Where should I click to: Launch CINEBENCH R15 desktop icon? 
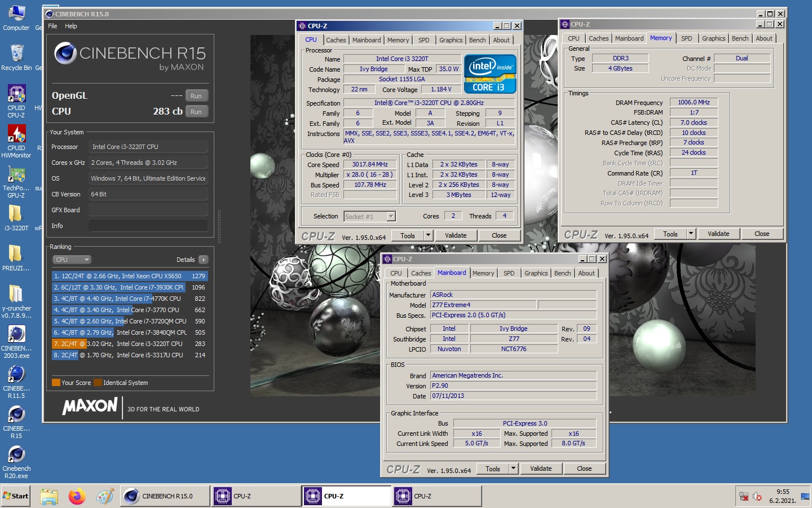tap(16, 422)
